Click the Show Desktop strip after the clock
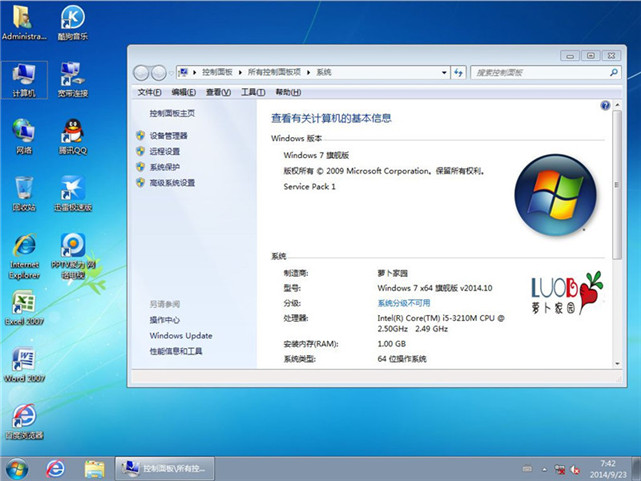Image resolution: width=641 pixels, height=481 pixels. click(636, 469)
